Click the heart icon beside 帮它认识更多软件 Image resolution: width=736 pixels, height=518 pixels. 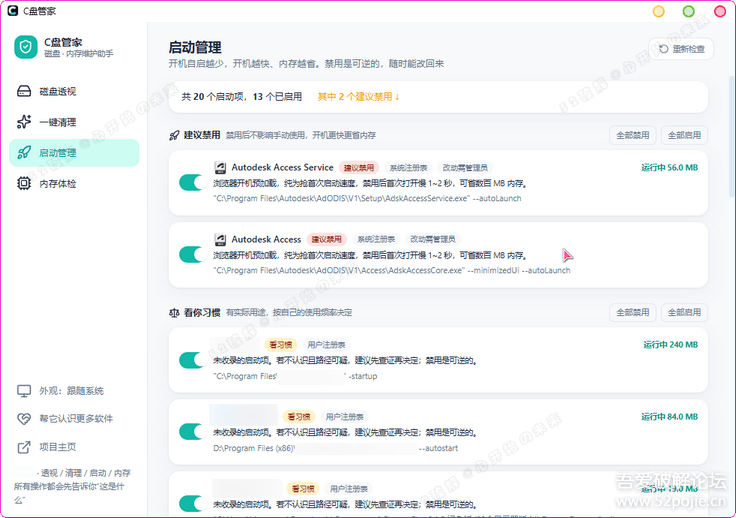(x=24, y=419)
